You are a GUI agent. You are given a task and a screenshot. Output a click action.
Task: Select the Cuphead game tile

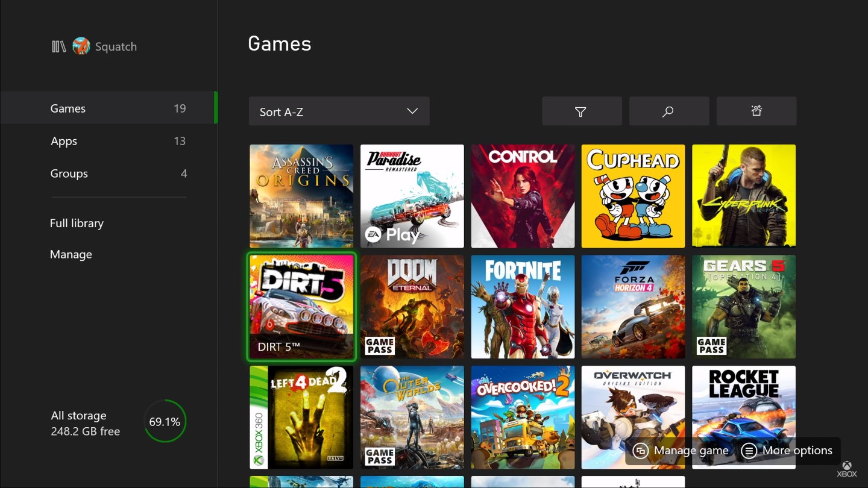(633, 196)
